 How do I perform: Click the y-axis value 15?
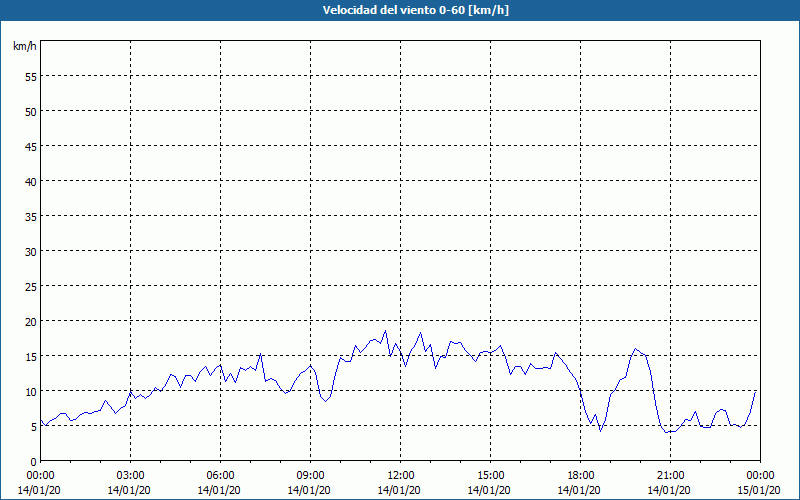click(x=31, y=357)
